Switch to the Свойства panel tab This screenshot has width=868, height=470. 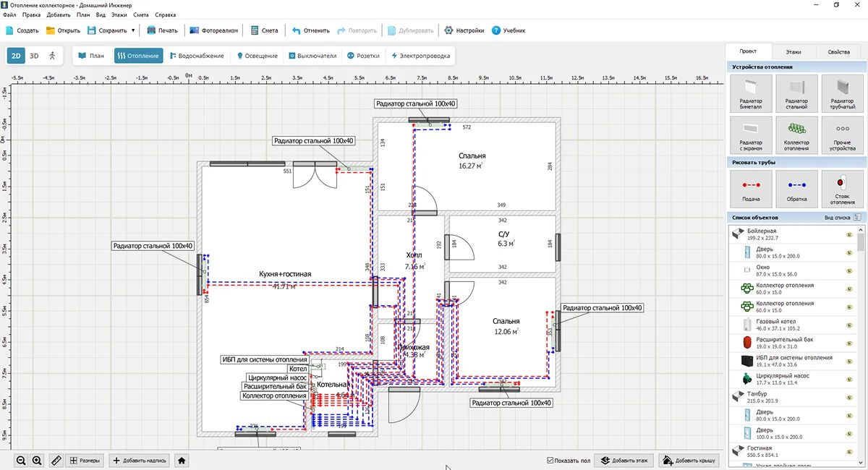[x=838, y=52]
